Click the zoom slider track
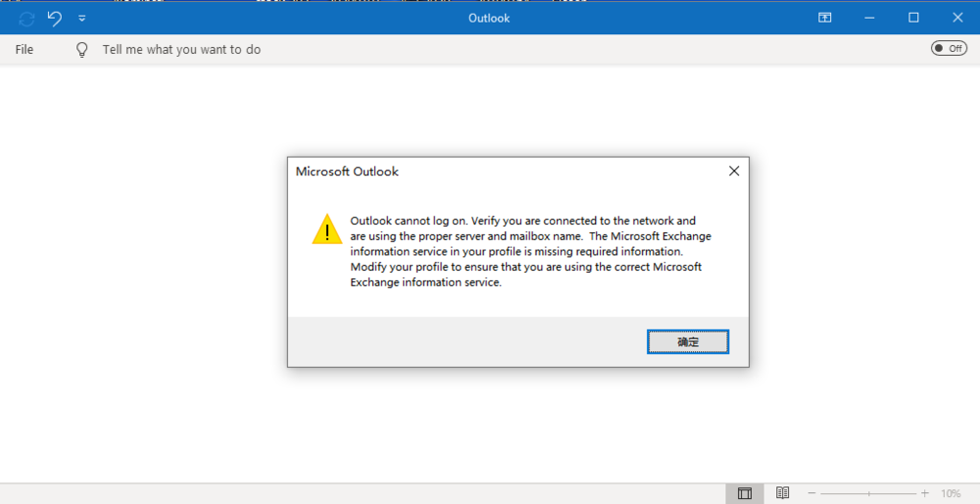The image size is (980, 504). pyautogui.click(x=868, y=493)
